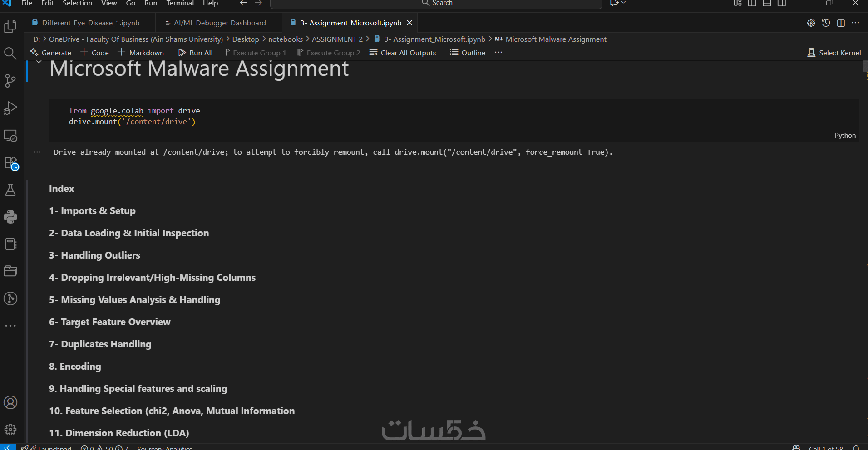Open the Search view in the activity bar

[10, 54]
